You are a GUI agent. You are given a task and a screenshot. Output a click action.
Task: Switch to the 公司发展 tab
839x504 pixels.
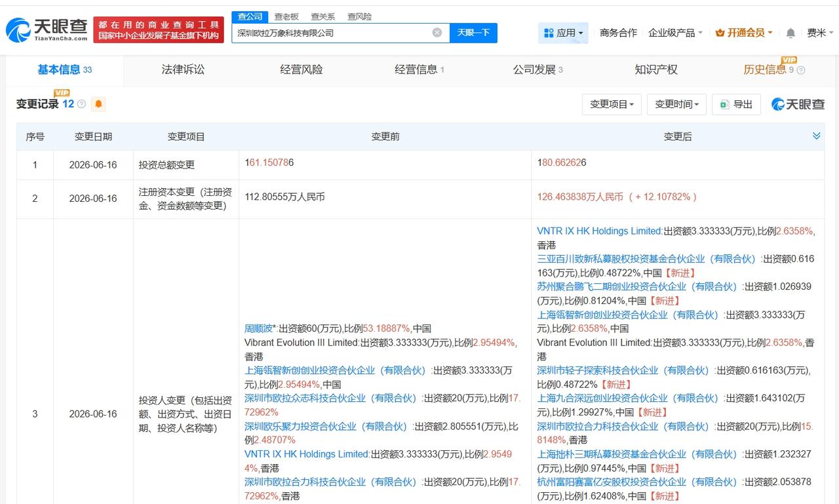click(x=537, y=69)
